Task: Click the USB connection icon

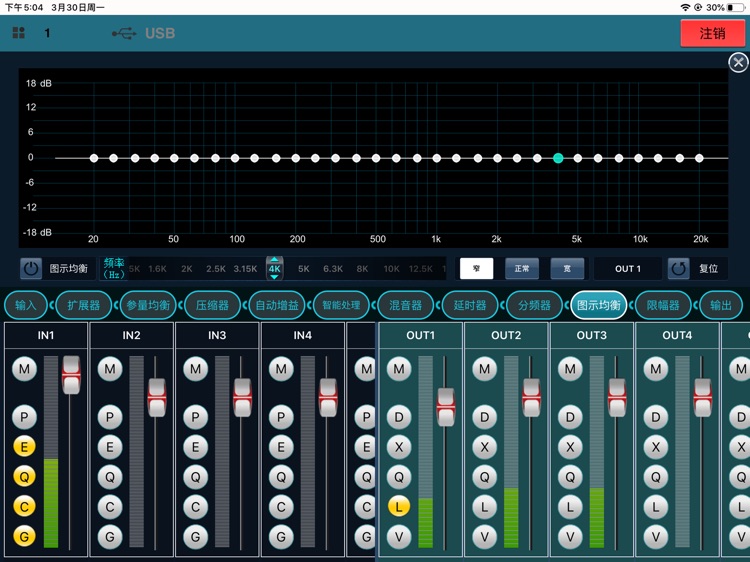Action: pos(124,33)
